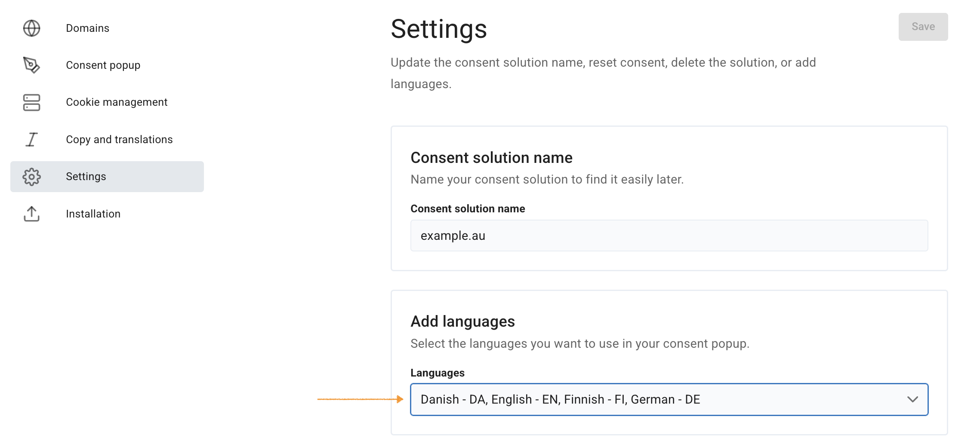Focus the consent solution name field containing example.au
Viewport: 980px width, 447px height.
click(669, 236)
